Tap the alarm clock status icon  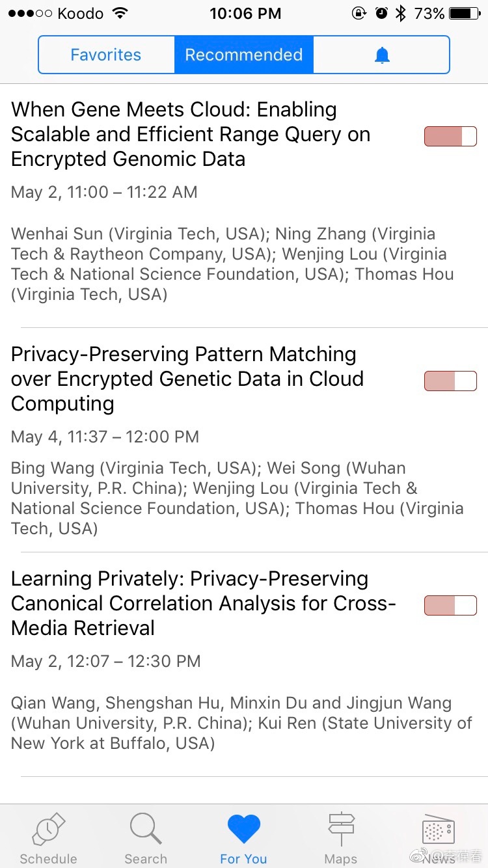pyautogui.click(x=381, y=14)
